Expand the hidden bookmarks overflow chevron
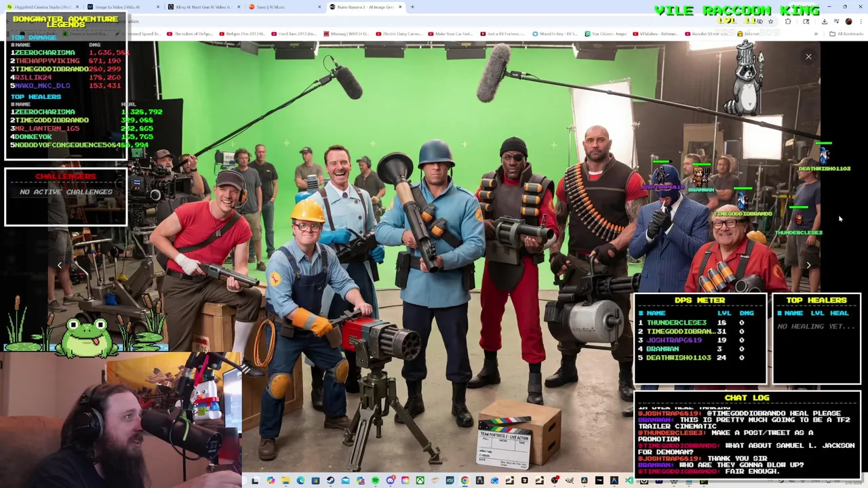The height and width of the screenshot is (488, 868). 816,33
